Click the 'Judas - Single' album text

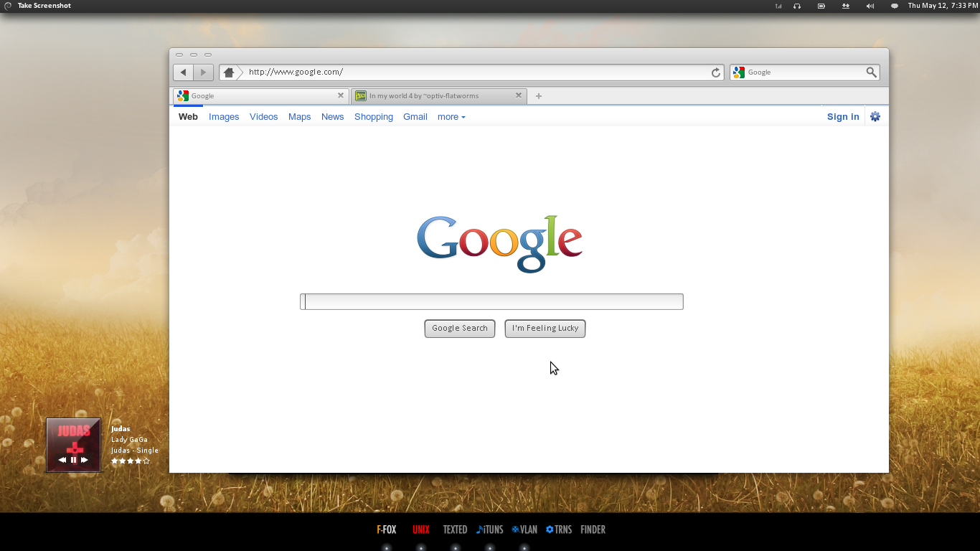(135, 451)
